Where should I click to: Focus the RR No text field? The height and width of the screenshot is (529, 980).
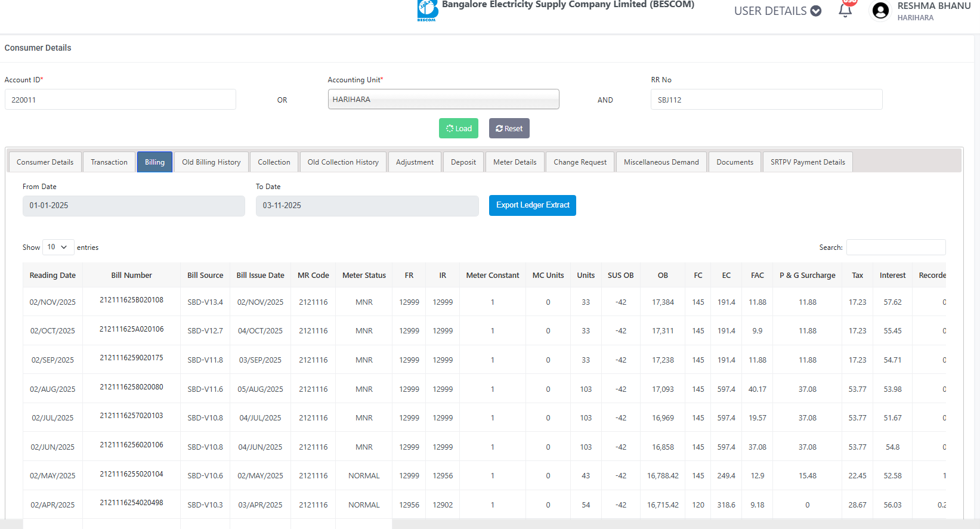766,100
